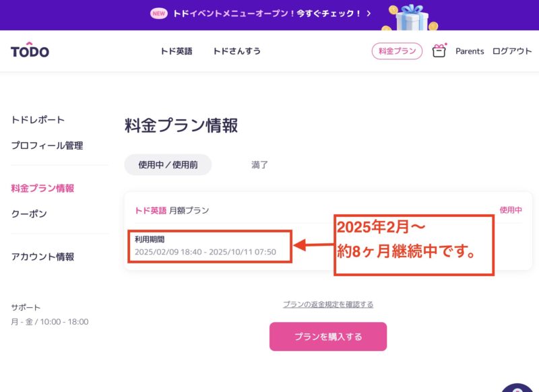Open クーポン in the sidebar
The width and height of the screenshot is (539, 392).
[x=29, y=214]
